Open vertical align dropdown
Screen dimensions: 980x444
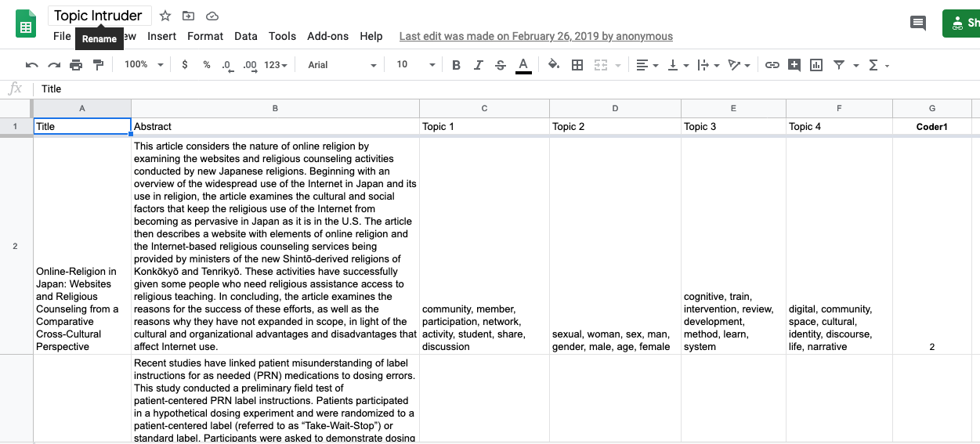coord(678,65)
